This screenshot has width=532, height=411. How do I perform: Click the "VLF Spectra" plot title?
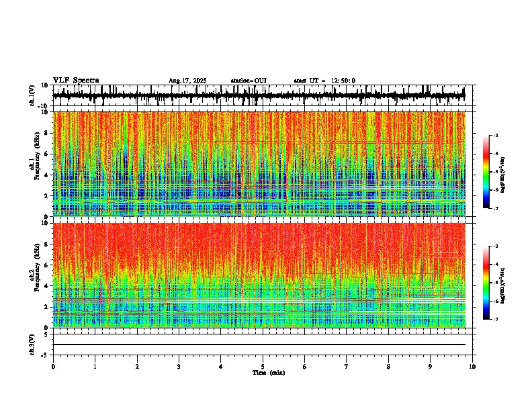[76, 81]
